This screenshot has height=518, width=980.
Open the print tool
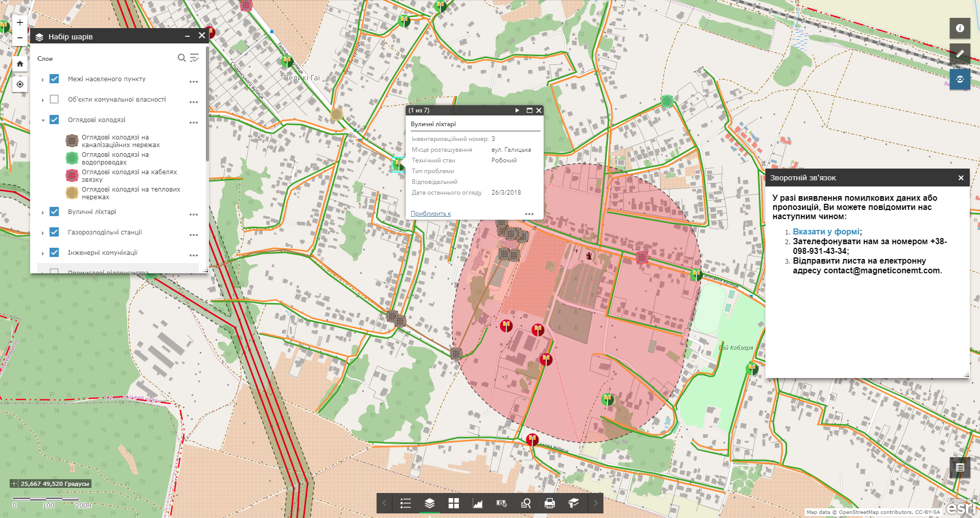(549, 503)
